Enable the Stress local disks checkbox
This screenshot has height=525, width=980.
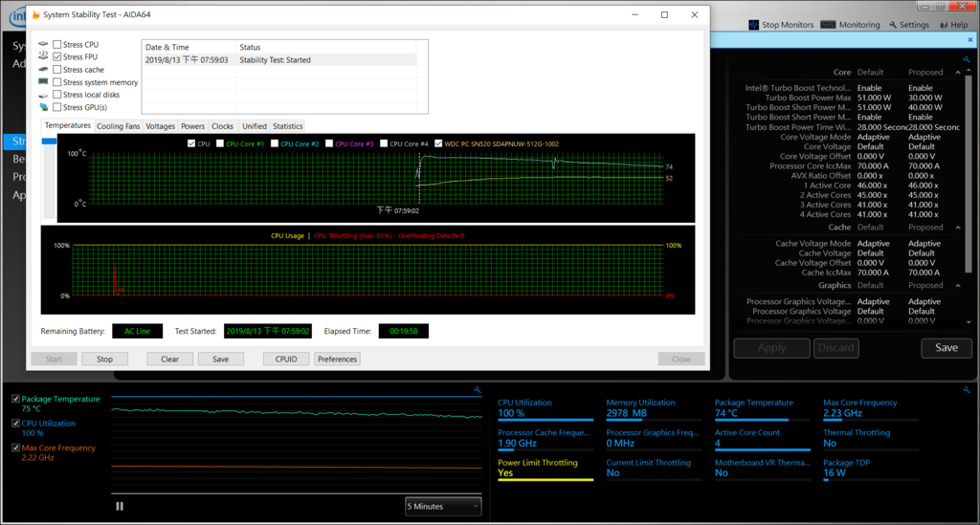56,95
